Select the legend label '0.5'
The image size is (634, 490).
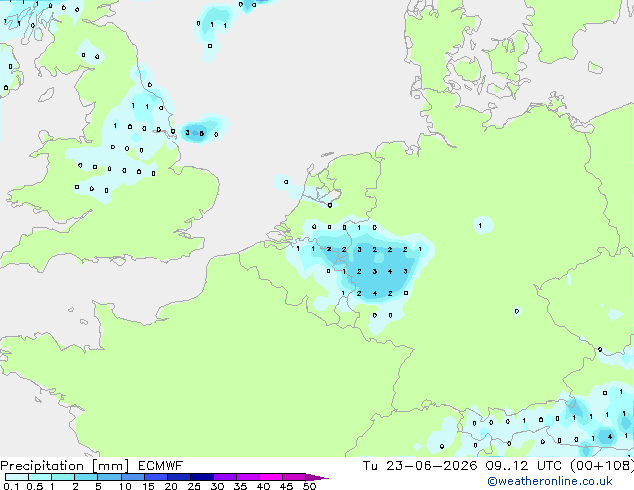[35, 486]
